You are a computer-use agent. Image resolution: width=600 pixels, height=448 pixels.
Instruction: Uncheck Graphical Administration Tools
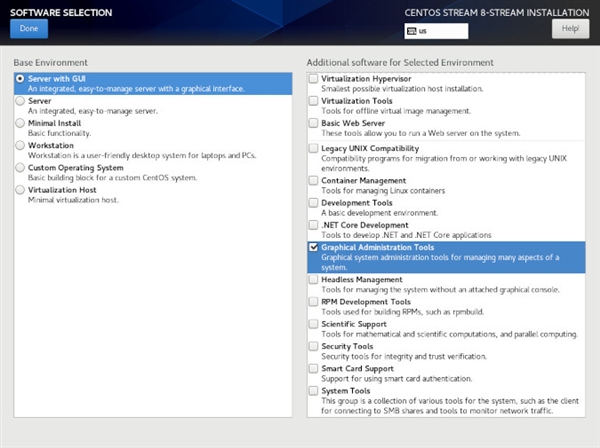point(314,247)
